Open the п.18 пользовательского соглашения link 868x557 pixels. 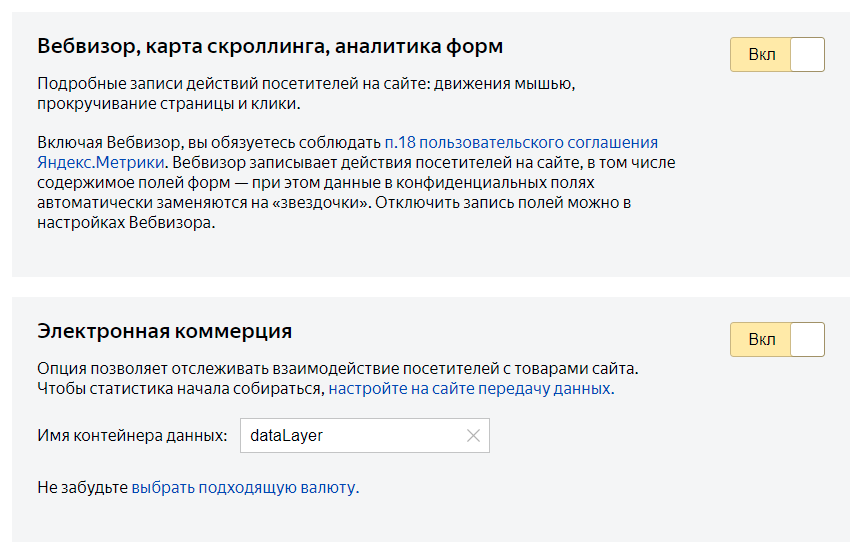(x=521, y=143)
